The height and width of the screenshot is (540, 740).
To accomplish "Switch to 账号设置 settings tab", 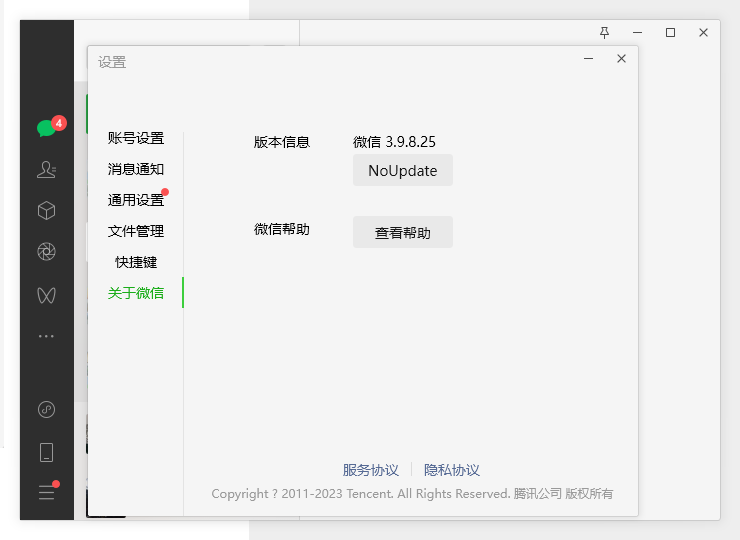I will click(x=136, y=138).
